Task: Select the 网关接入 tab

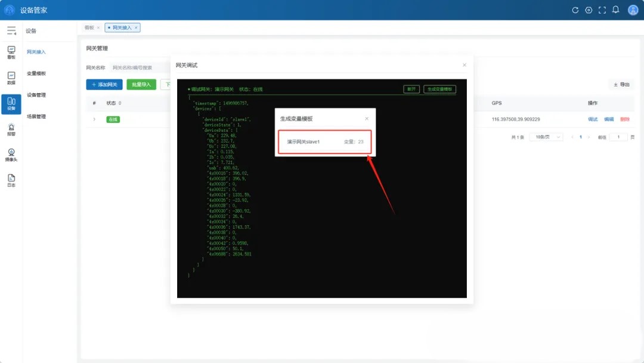Action: tap(122, 27)
